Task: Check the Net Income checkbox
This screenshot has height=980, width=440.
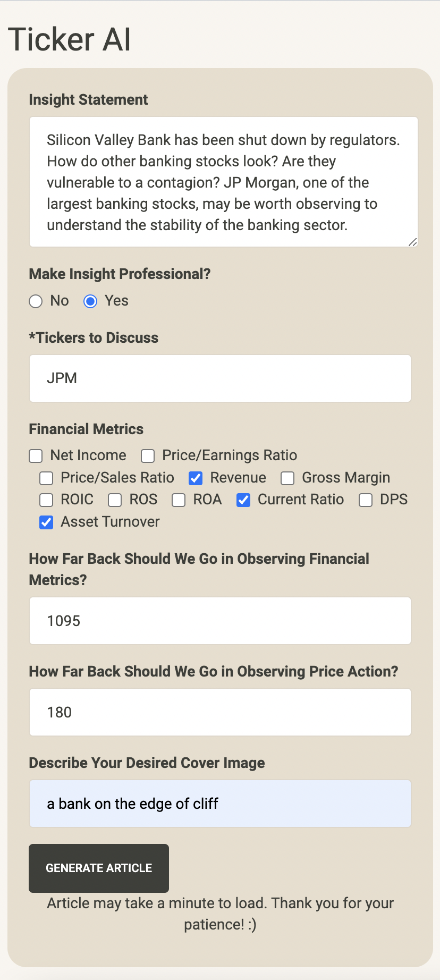Action: (x=36, y=456)
